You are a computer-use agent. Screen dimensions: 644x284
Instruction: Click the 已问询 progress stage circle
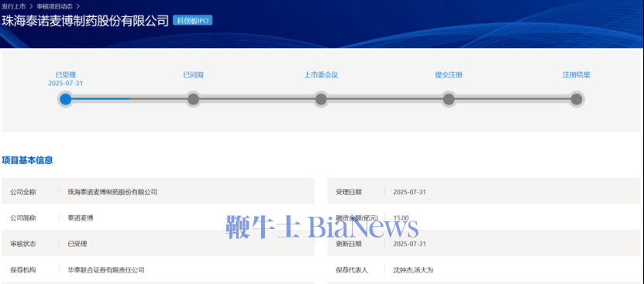tap(193, 99)
